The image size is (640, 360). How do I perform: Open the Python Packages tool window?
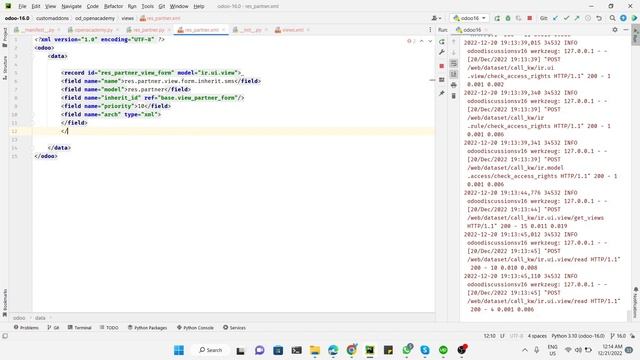click(147, 327)
